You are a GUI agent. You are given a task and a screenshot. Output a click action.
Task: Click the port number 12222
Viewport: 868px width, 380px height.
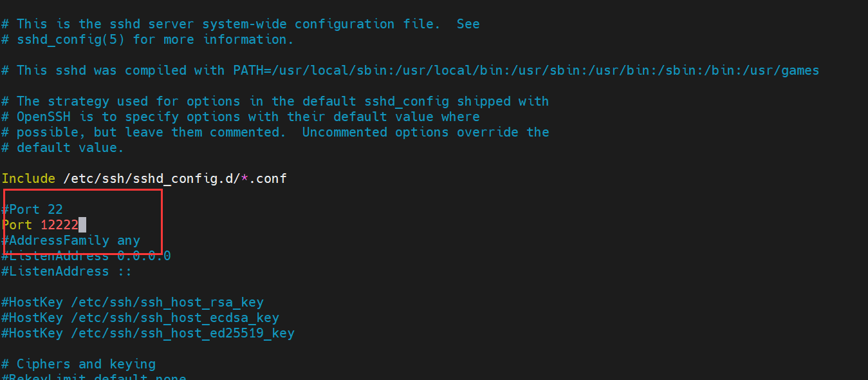(59, 225)
